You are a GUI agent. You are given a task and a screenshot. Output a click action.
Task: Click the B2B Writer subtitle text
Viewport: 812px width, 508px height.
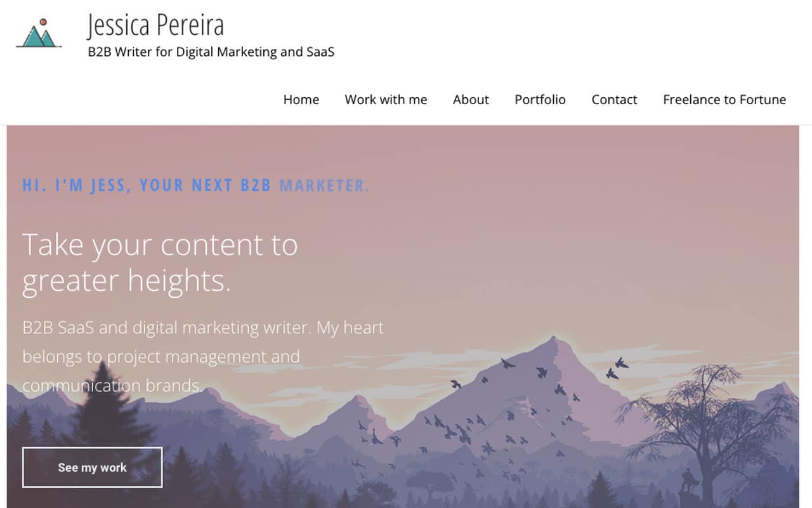(x=211, y=52)
